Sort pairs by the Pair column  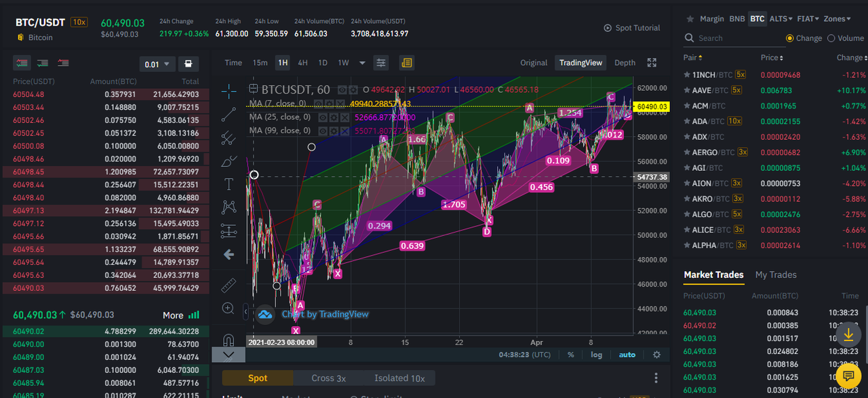(x=693, y=58)
